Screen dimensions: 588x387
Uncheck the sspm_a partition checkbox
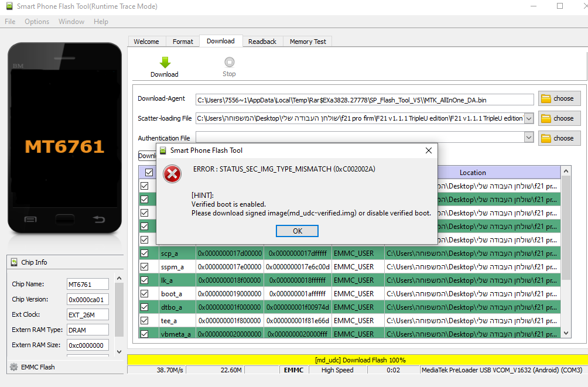click(x=145, y=266)
